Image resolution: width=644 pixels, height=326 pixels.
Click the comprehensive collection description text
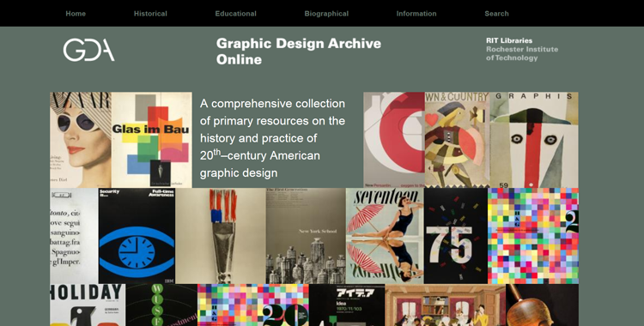273,138
